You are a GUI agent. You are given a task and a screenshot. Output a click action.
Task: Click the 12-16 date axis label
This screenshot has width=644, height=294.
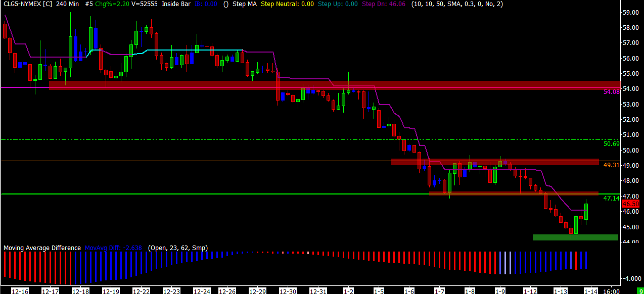click(20, 291)
